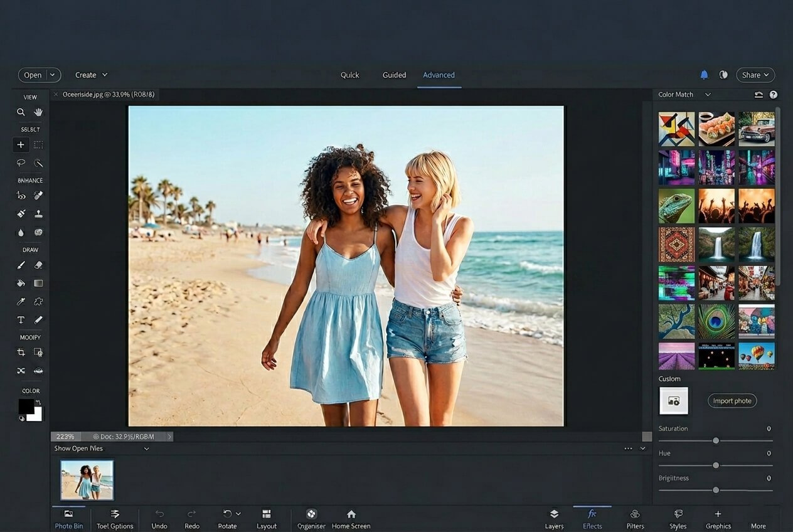Viewport: 793px width, 532px height.
Task: Activate the Brush tool in Draw section
Action: pyautogui.click(x=21, y=265)
